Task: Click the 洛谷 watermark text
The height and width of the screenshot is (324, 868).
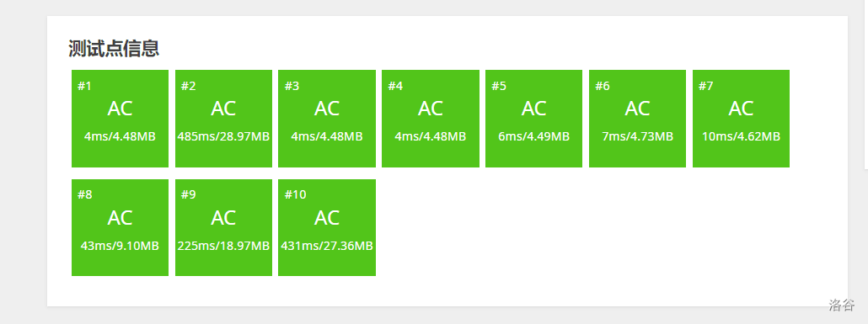Action: pyautogui.click(x=841, y=305)
